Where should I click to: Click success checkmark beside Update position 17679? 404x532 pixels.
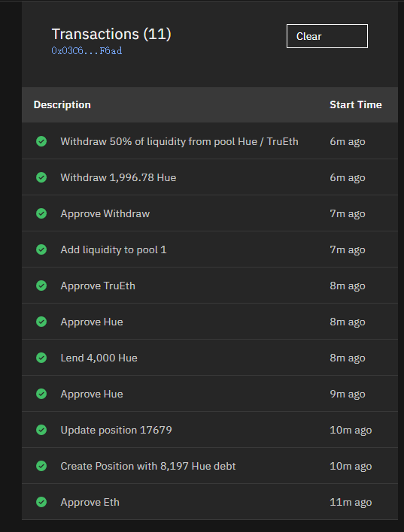click(x=41, y=430)
